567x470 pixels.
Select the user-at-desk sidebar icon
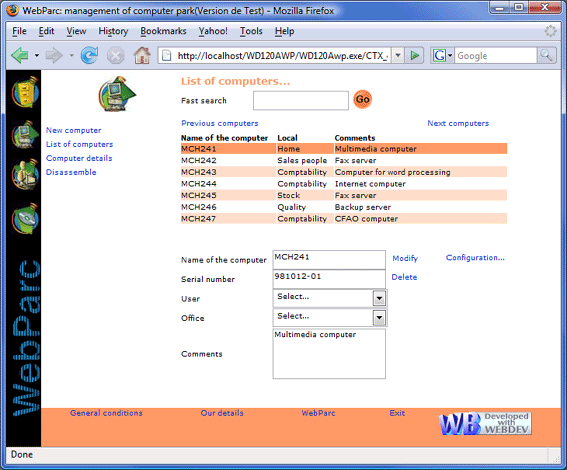(x=25, y=175)
